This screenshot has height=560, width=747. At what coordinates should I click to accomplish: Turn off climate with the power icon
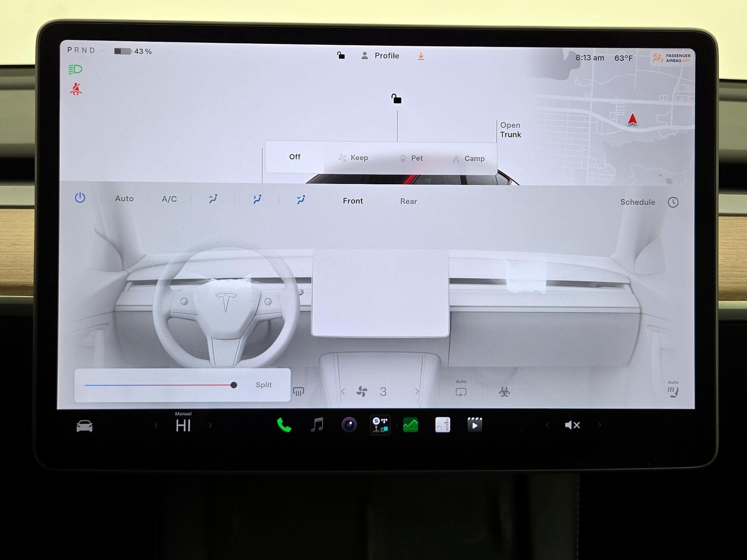[x=80, y=197]
